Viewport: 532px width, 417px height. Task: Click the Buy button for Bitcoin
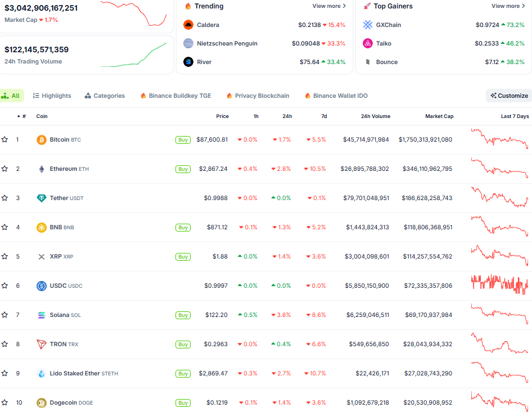(x=183, y=139)
